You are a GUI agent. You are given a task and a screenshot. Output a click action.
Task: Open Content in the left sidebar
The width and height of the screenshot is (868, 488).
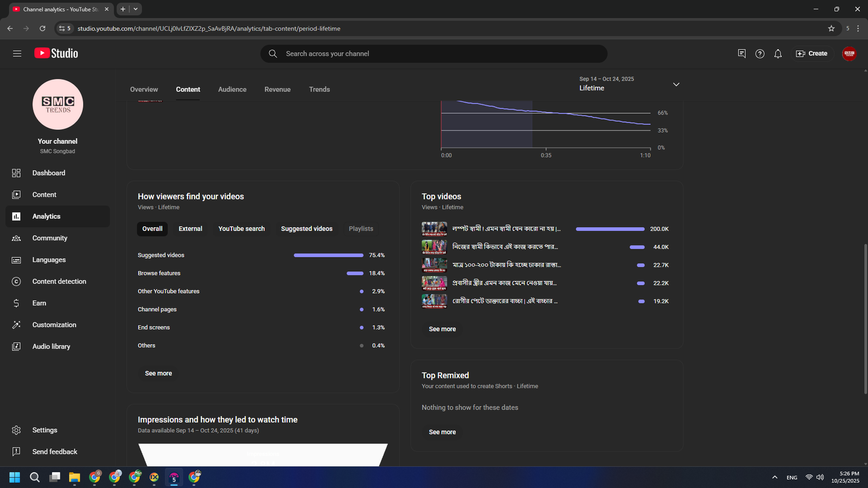tap(58, 195)
